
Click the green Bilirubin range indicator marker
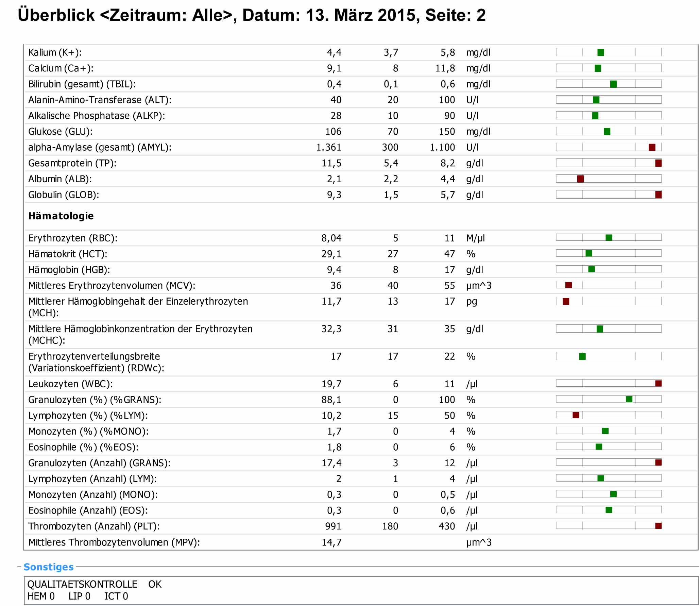click(613, 84)
